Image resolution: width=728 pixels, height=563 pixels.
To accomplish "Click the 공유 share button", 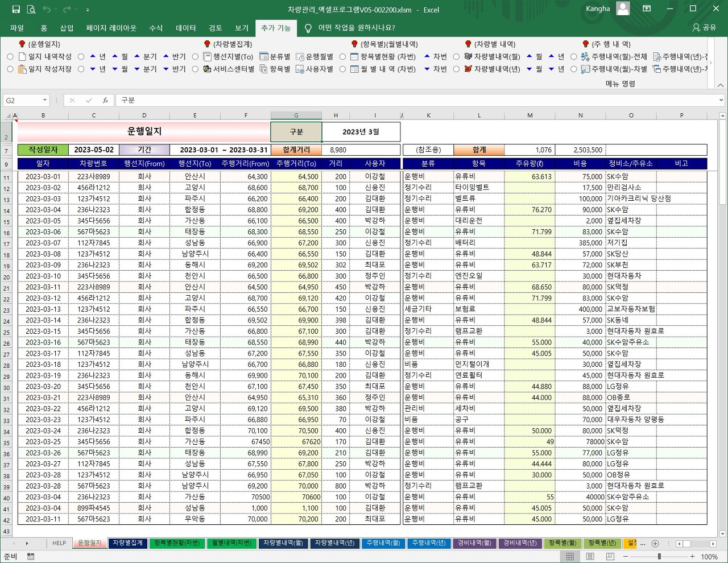I will coord(704,27).
